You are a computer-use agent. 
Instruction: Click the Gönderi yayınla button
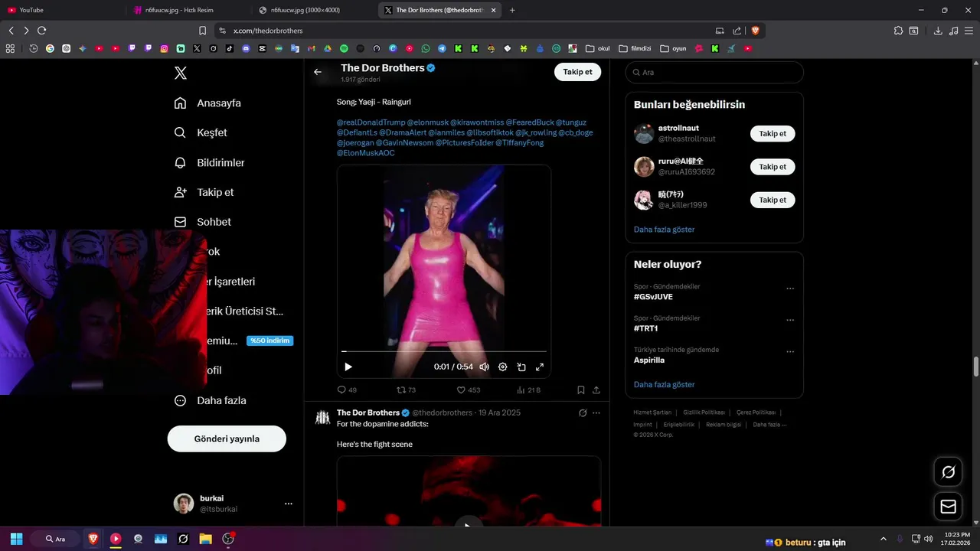pyautogui.click(x=227, y=439)
